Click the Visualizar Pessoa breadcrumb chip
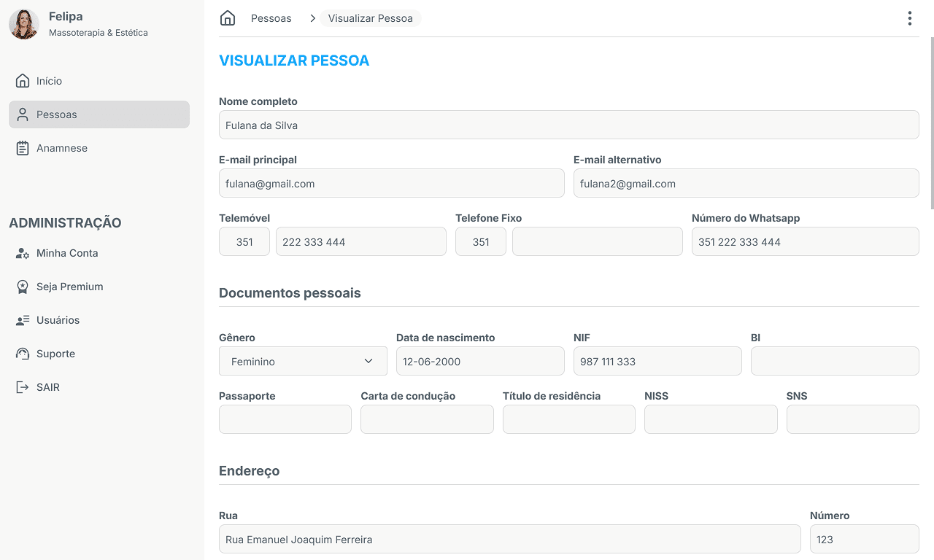 click(x=371, y=17)
